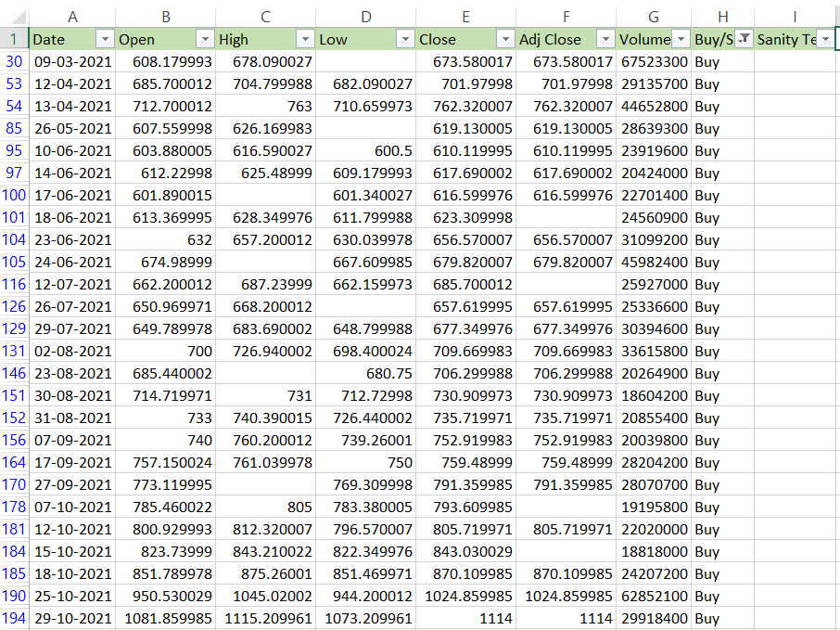Open the Open column filter dropdown
Screen dimensions: 840x630
pos(205,39)
